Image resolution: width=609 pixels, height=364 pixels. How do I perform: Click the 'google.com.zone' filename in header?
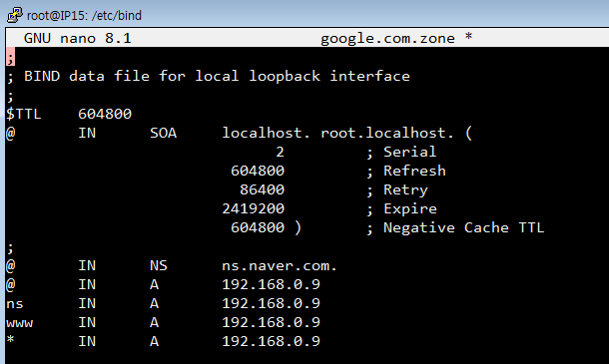pyautogui.click(x=387, y=38)
